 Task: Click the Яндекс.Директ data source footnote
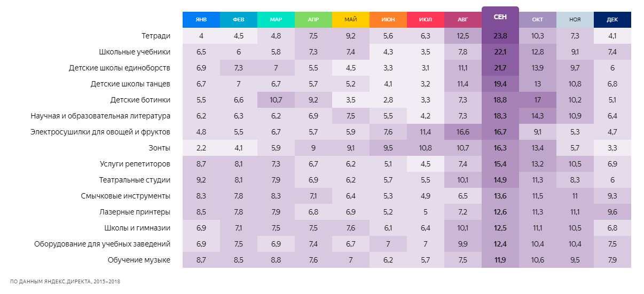point(65,281)
